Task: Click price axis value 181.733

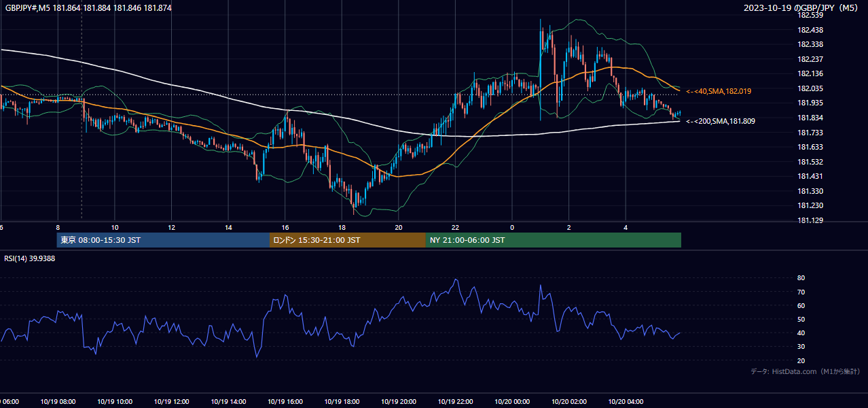Action: coord(810,133)
